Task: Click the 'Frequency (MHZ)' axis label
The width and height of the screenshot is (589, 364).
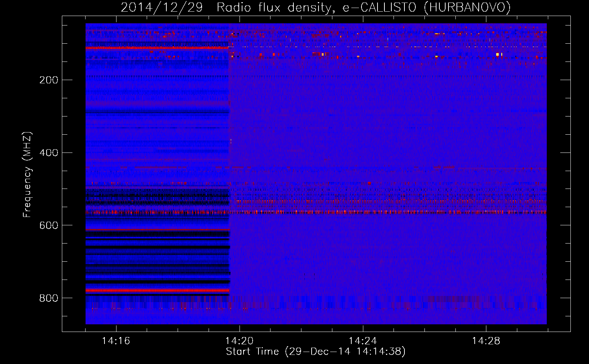Action: tap(27, 174)
